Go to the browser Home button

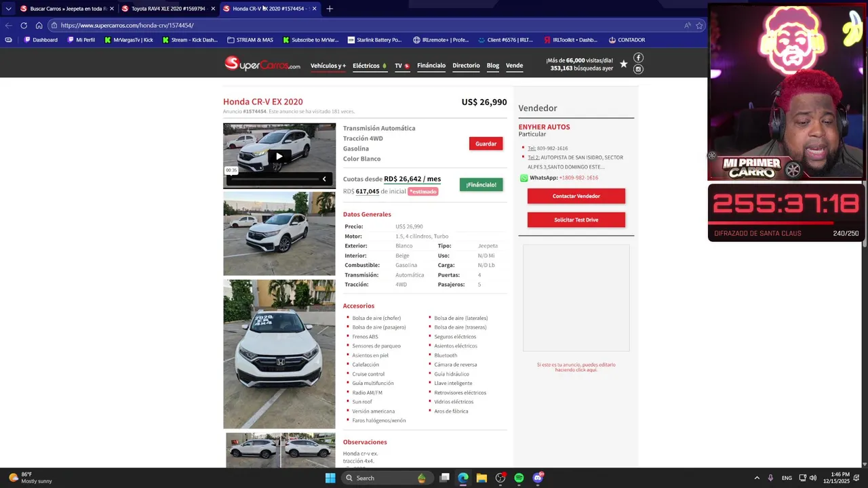click(x=39, y=25)
